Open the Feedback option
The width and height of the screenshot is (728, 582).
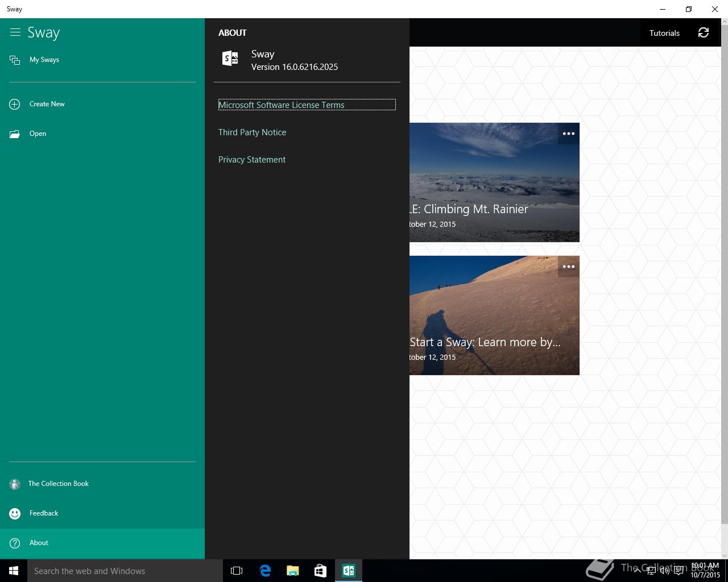[x=102, y=513]
